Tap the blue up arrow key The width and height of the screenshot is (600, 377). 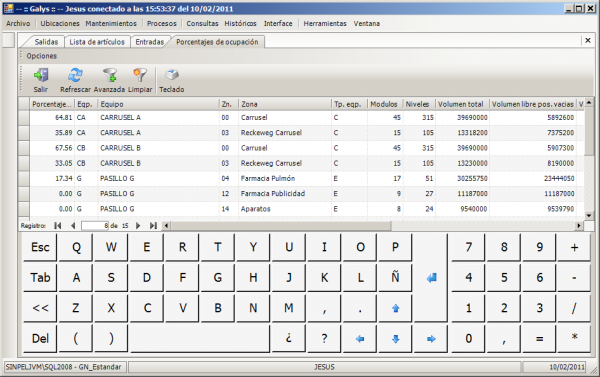pos(395,308)
